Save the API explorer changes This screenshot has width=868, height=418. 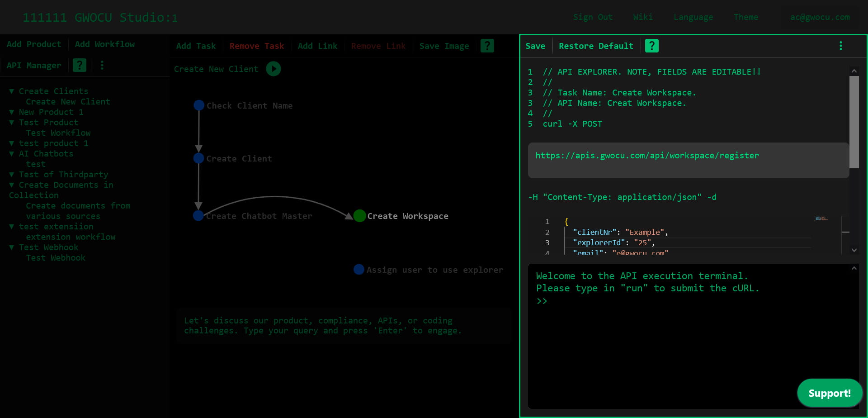tap(535, 46)
